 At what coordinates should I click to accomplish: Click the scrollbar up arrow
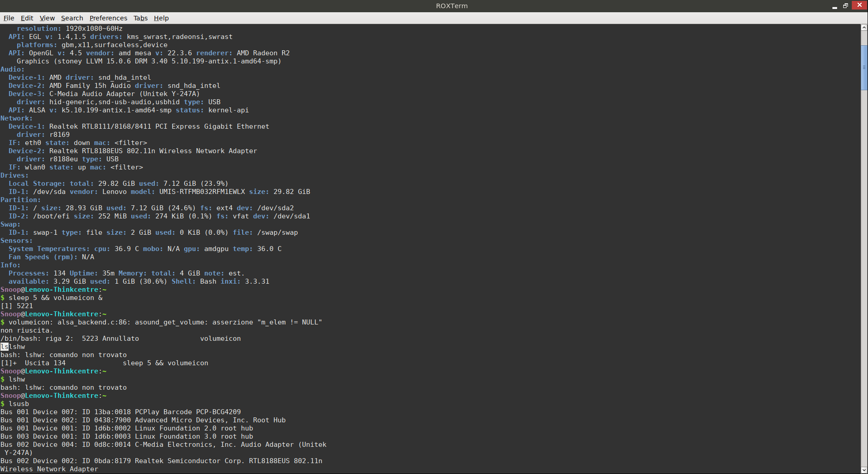pos(864,28)
